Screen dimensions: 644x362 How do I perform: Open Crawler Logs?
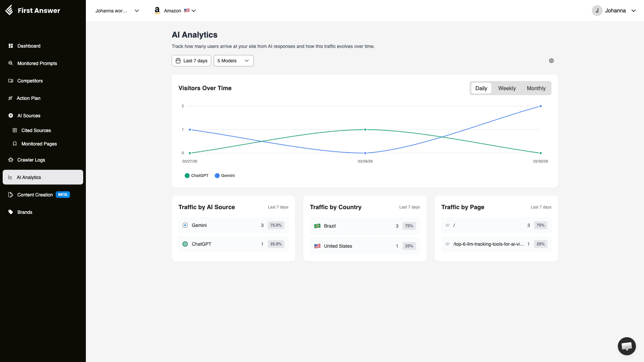tap(31, 160)
